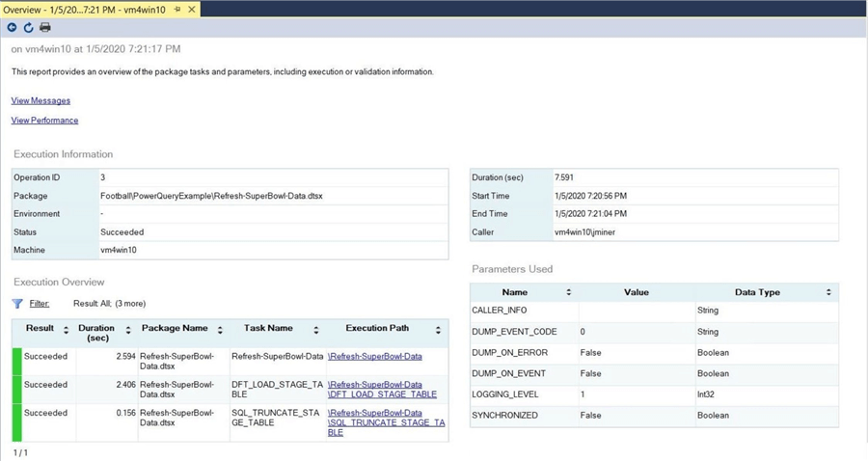868x461 pixels.
Task: Sort parameters by Data Type column arrows
Action: [x=828, y=292]
